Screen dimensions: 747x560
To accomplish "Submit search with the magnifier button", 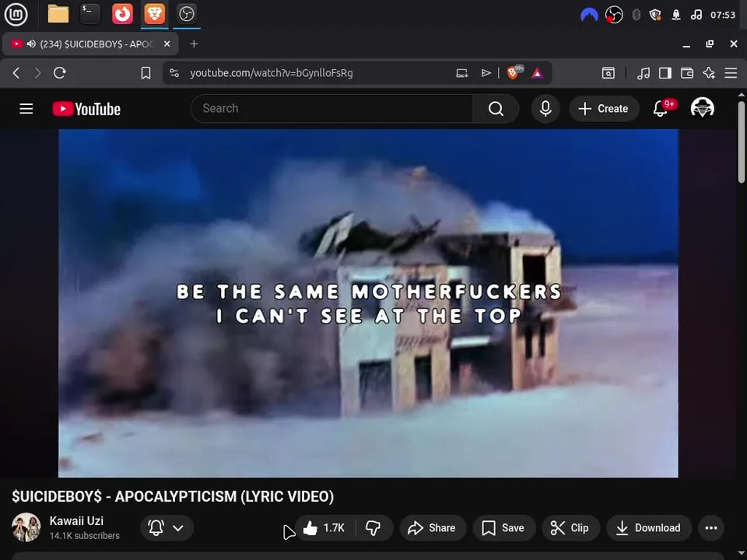I will 496,109.
